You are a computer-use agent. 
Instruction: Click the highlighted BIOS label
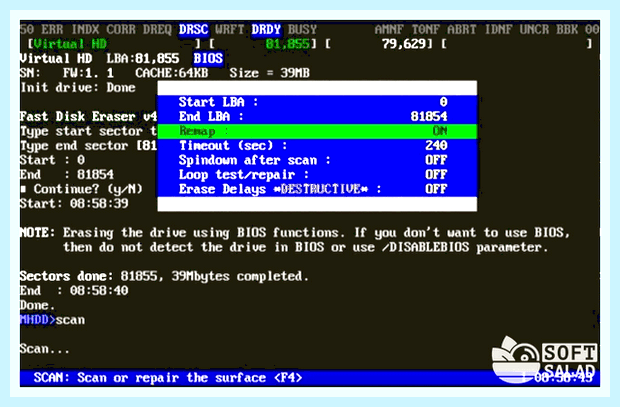208,59
